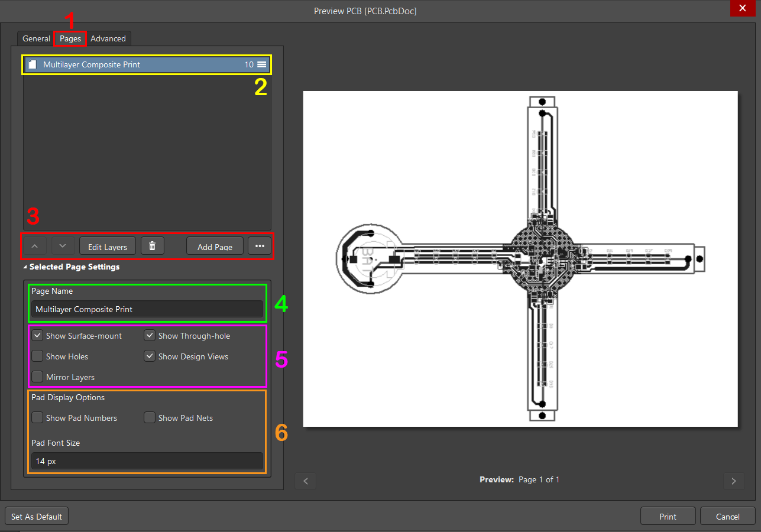Enable Mirror Layers checkbox

click(37, 377)
